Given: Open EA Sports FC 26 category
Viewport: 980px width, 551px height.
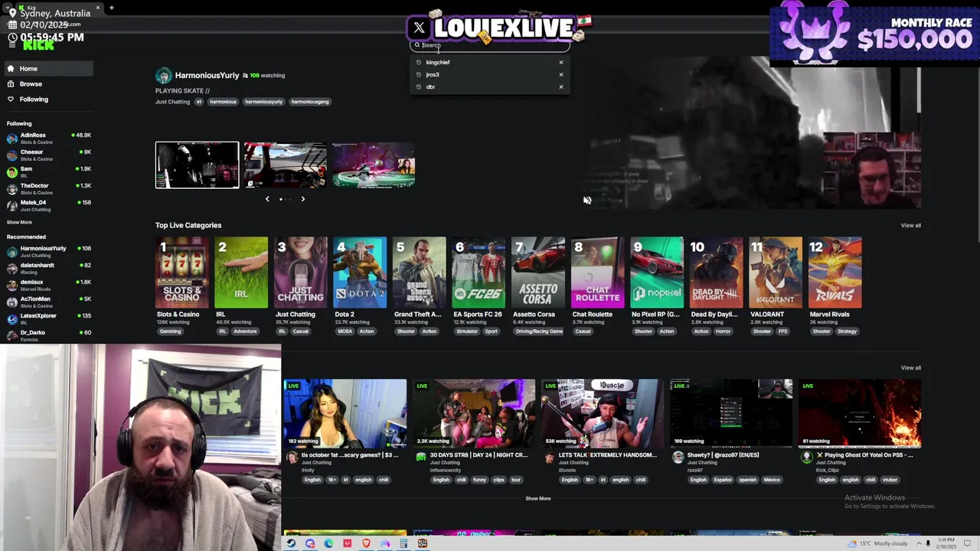Looking at the screenshot, I should pos(479,272).
